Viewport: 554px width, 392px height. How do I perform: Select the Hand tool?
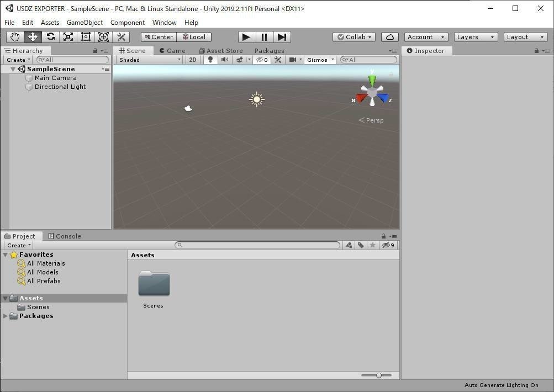coord(15,37)
